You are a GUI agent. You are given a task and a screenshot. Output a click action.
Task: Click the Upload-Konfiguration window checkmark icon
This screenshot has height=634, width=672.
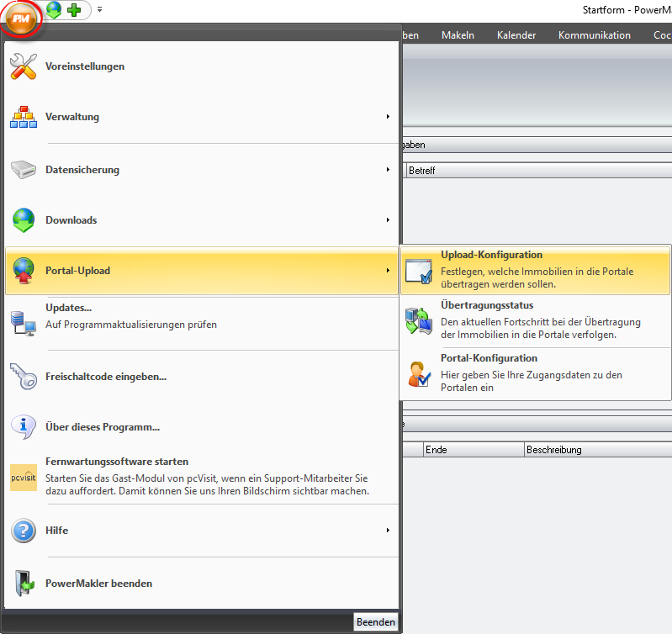pos(418,271)
